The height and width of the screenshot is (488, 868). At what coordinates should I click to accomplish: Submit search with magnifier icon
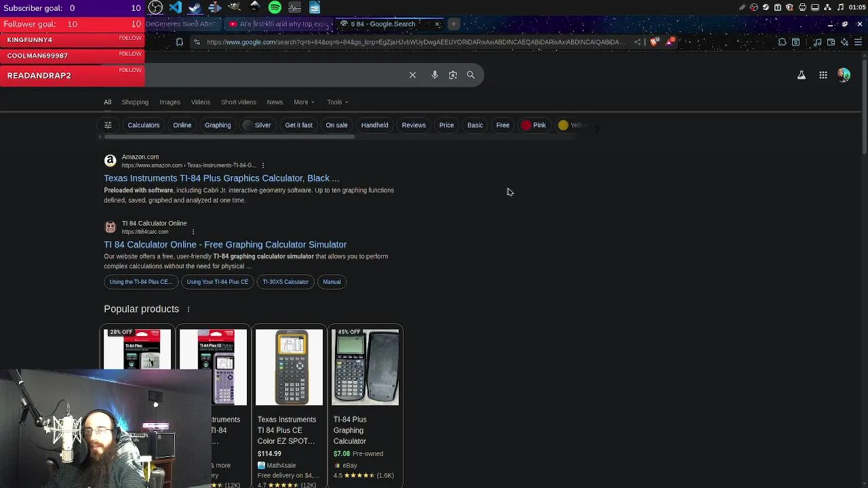(x=471, y=75)
